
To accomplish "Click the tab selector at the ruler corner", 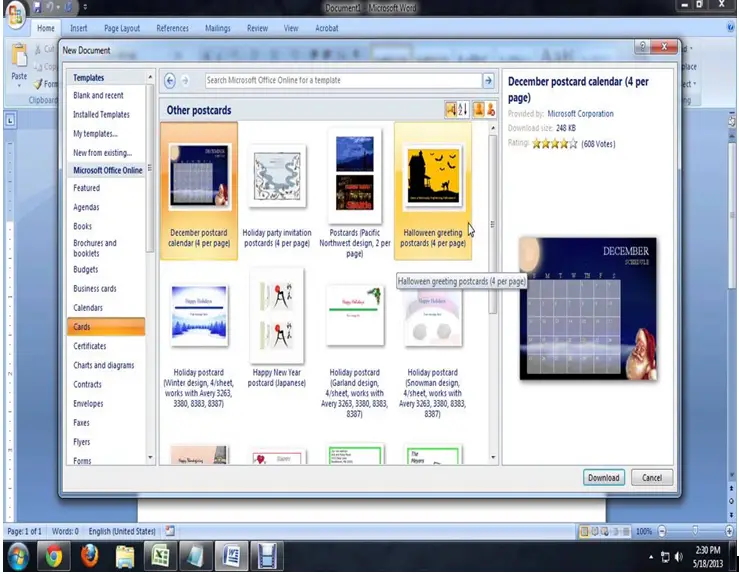I will [10, 120].
